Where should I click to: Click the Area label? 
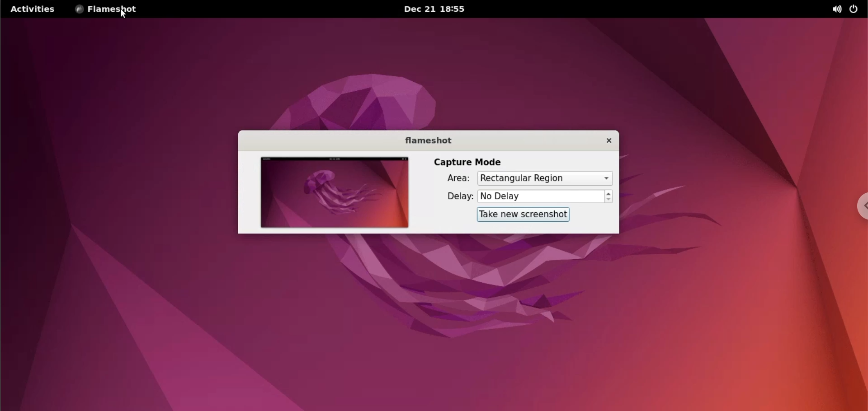[458, 179]
